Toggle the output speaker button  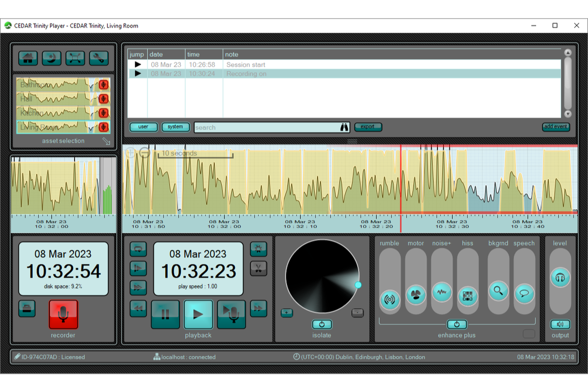pos(560,324)
